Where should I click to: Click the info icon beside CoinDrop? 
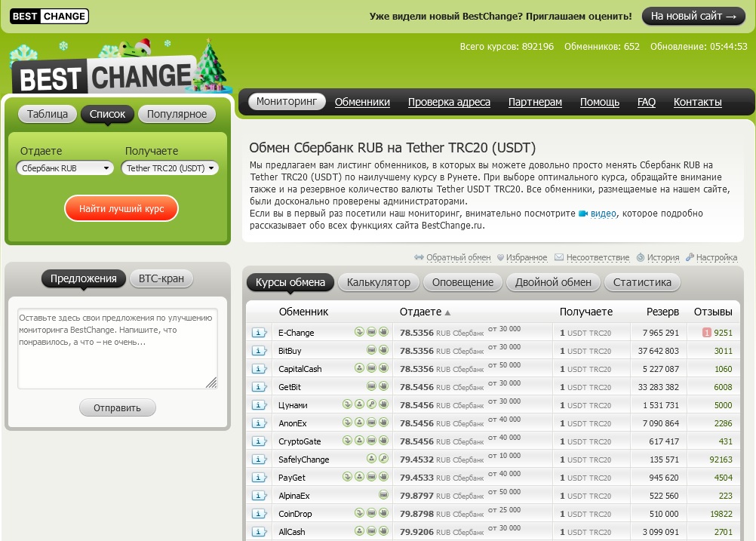point(259,514)
